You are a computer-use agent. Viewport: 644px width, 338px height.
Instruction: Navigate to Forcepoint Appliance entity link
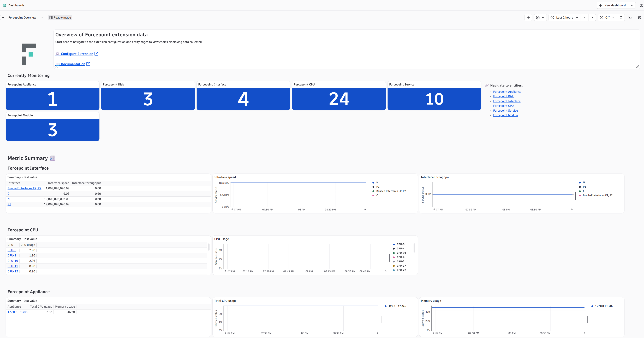point(507,92)
